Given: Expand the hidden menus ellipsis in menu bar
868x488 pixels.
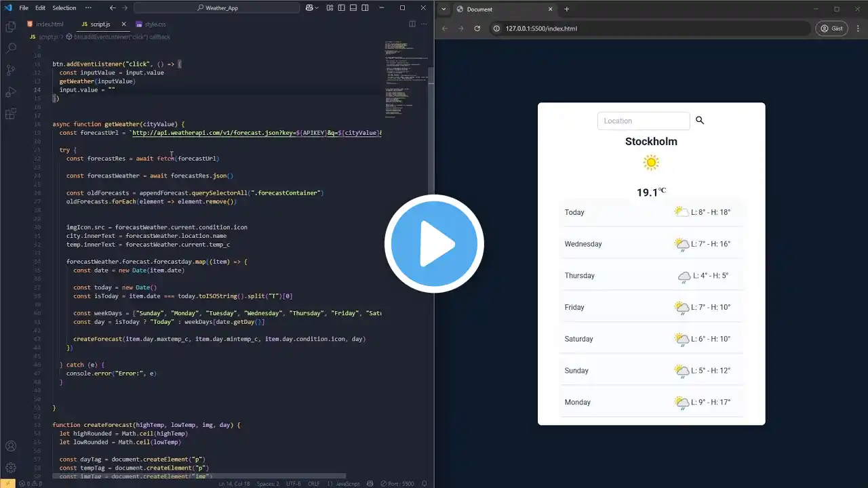Looking at the screenshot, I should [90, 8].
